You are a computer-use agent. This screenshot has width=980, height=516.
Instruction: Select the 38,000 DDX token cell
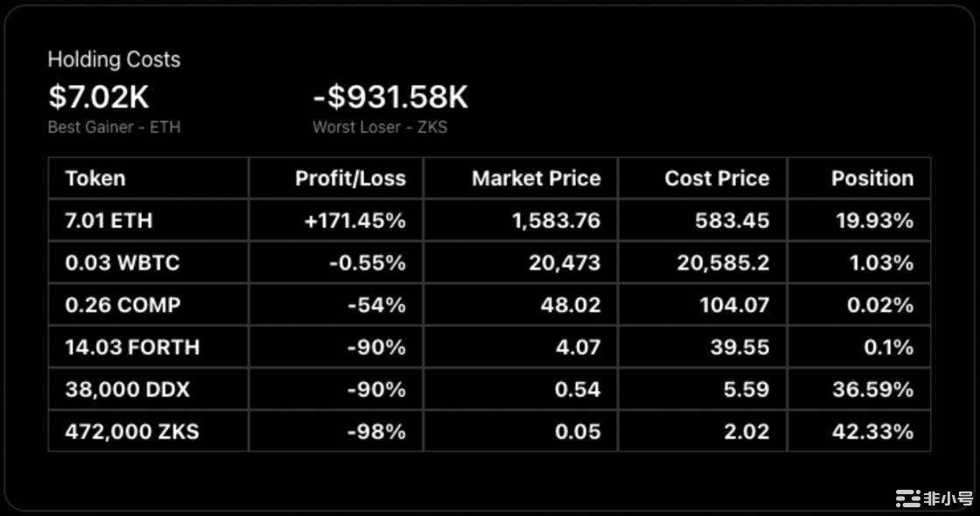click(x=127, y=389)
